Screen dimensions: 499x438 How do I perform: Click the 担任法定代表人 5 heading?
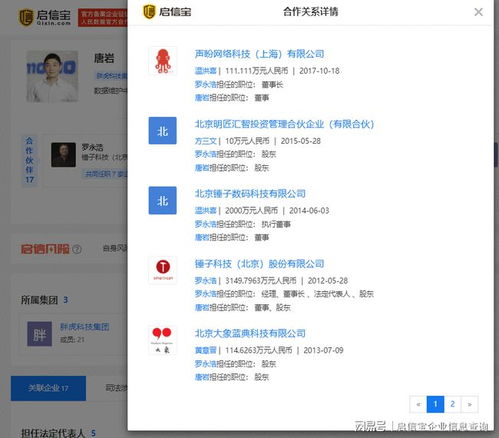click(58, 433)
